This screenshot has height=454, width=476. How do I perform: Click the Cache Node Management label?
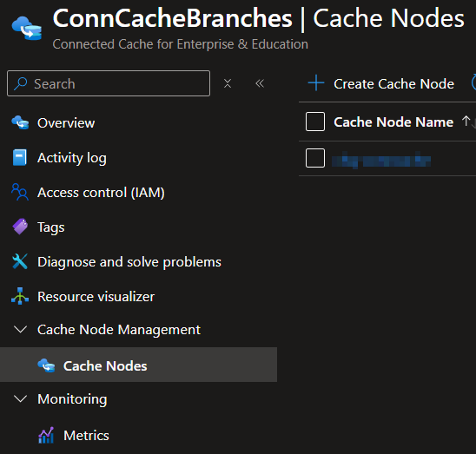(119, 330)
